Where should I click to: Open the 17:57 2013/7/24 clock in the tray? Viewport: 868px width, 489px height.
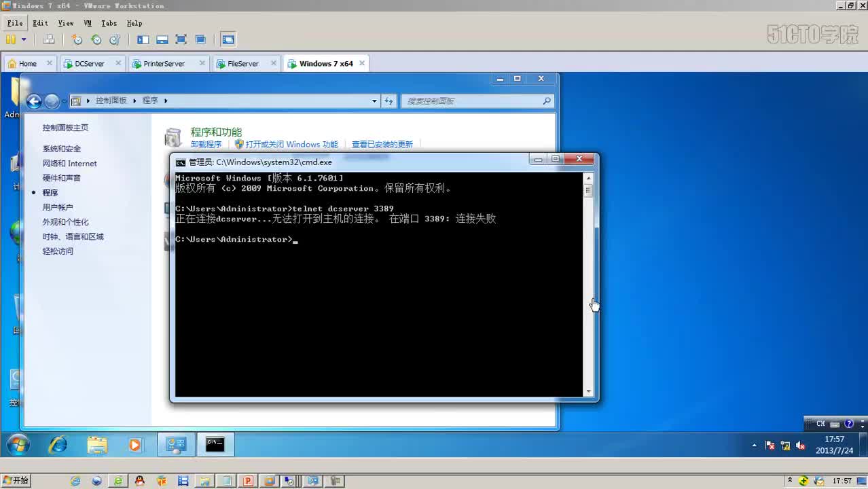[834, 445]
